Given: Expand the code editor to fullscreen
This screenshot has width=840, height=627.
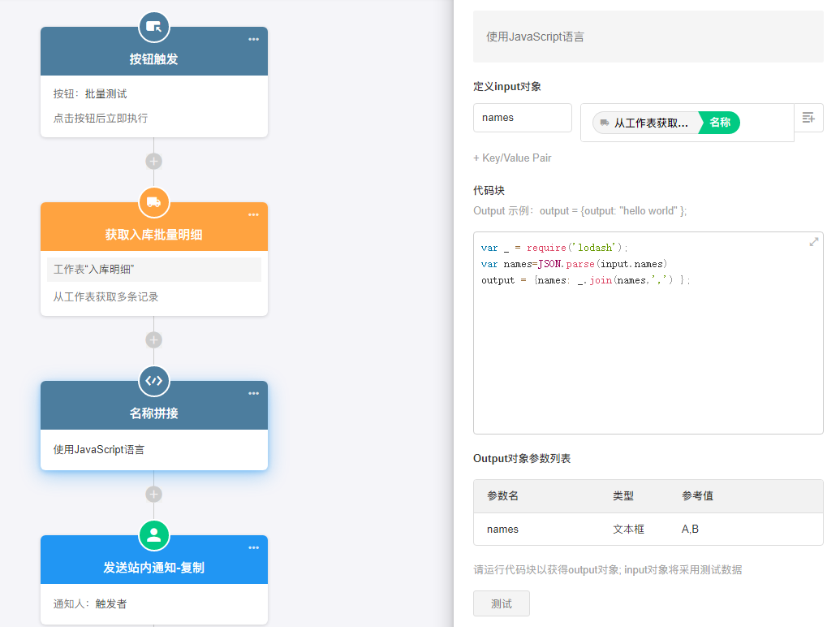Looking at the screenshot, I should point(813,242).
